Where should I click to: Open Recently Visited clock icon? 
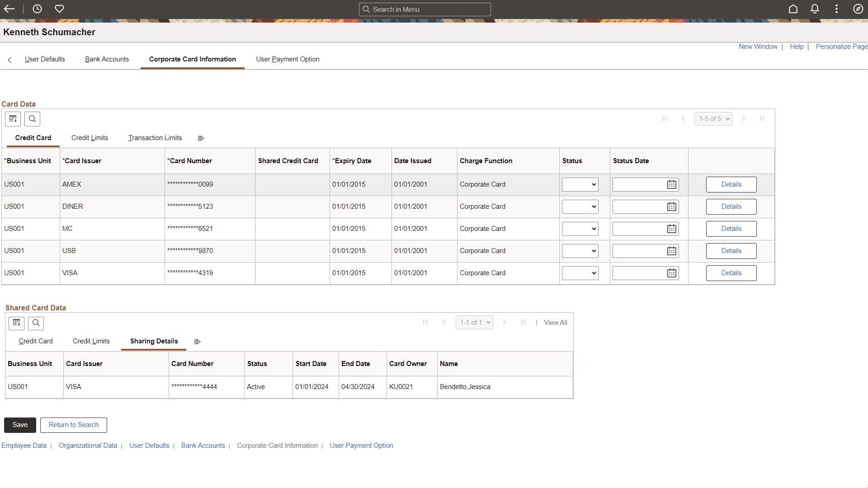tap(37, 9)
